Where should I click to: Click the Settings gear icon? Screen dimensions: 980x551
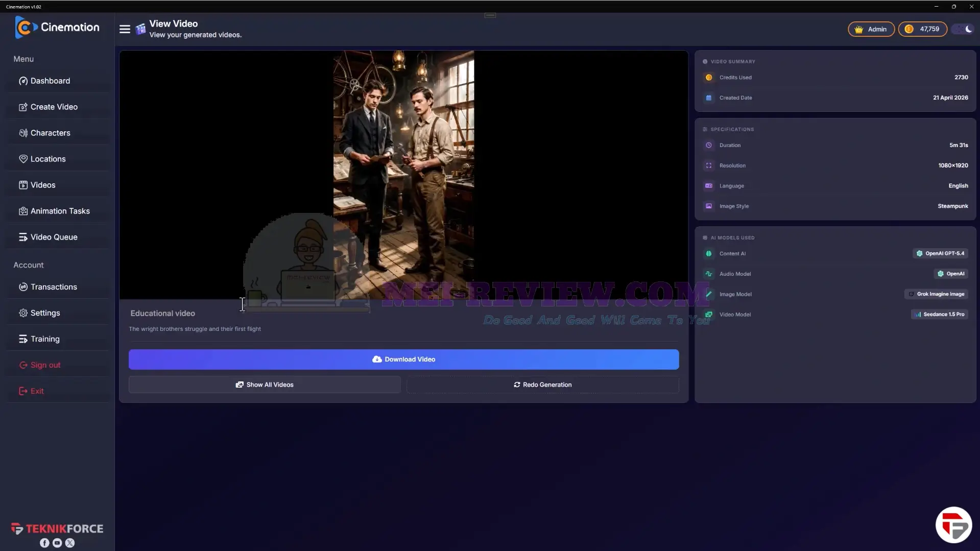tap(23, 313)
